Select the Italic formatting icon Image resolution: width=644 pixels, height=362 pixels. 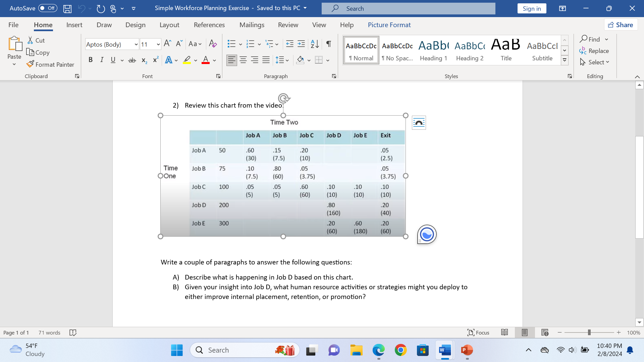(x=101, y=60)
